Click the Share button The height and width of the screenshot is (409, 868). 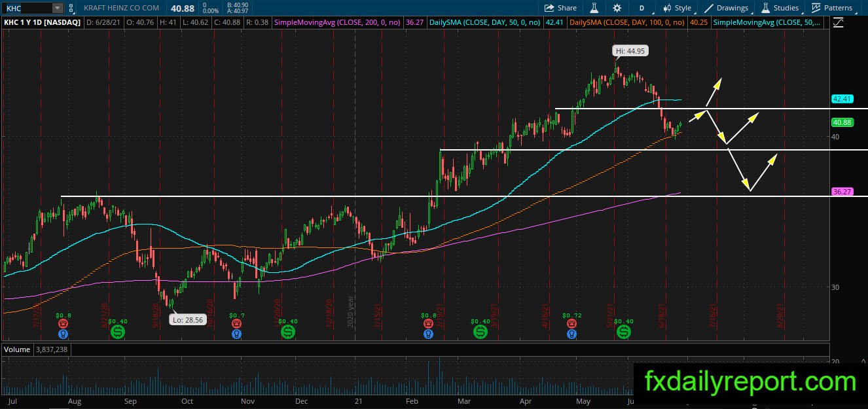click(561, 8)
